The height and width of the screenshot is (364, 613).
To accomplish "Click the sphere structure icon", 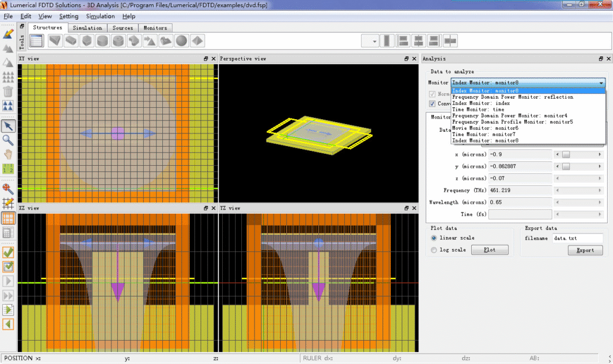I will [181, 41].
